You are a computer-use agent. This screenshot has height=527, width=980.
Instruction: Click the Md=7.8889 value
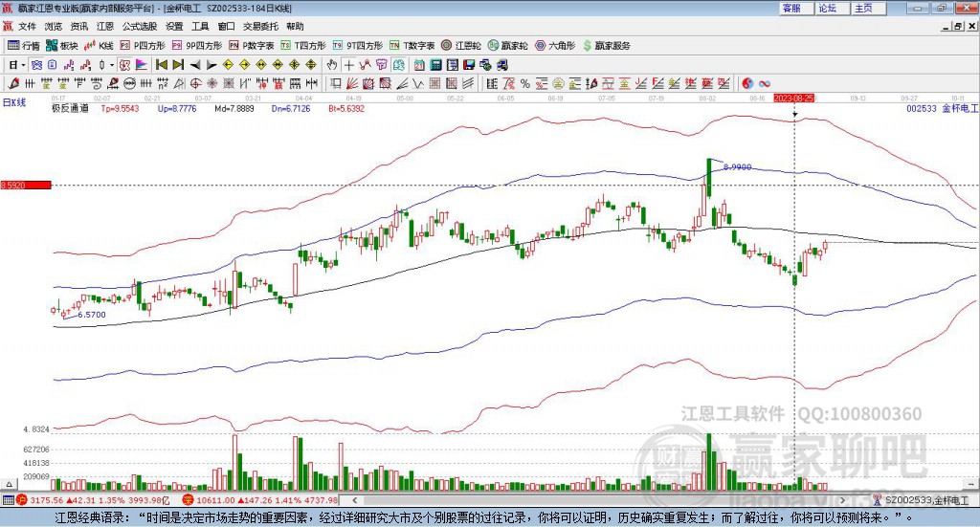pyautogui.click(x=234, y=109)
